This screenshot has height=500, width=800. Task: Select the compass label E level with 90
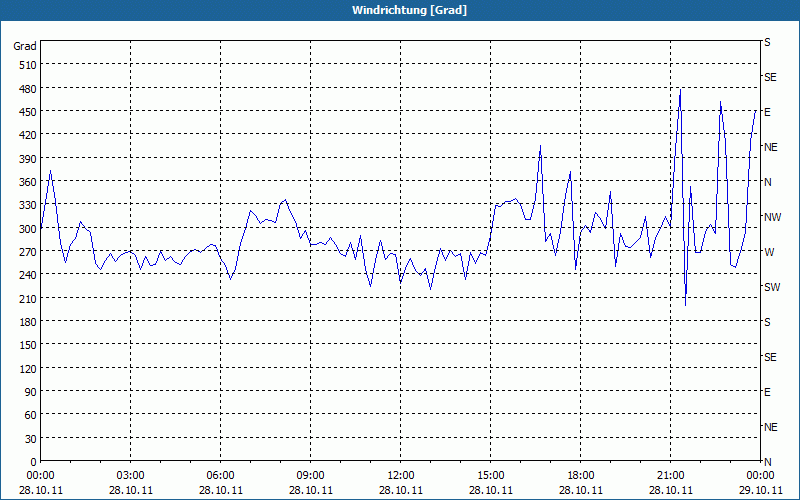coord(767,392)
